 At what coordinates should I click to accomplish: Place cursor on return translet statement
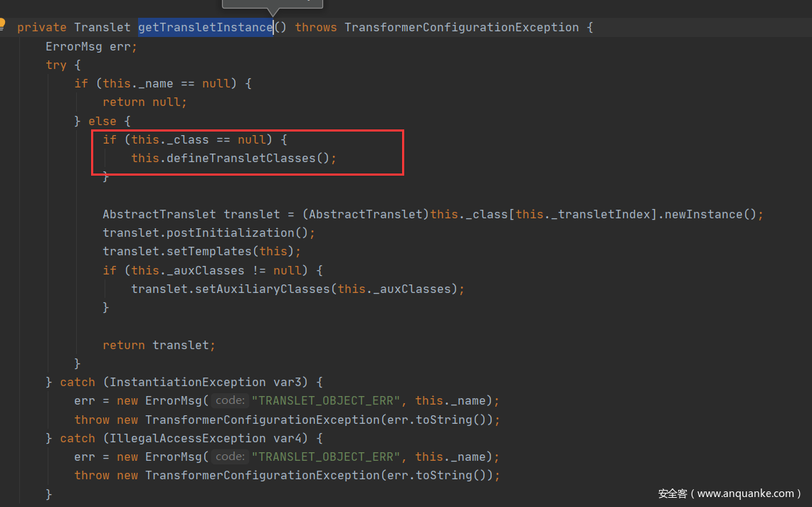click(159, 345)
